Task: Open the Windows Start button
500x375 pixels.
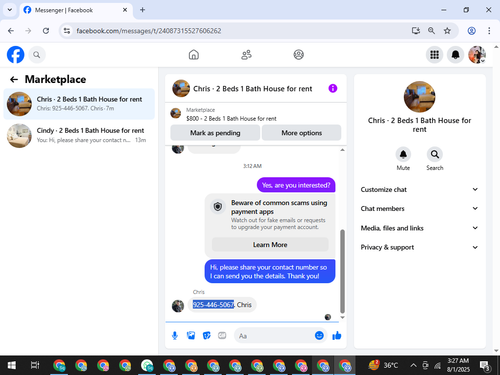Action: [x=12, y=365]
